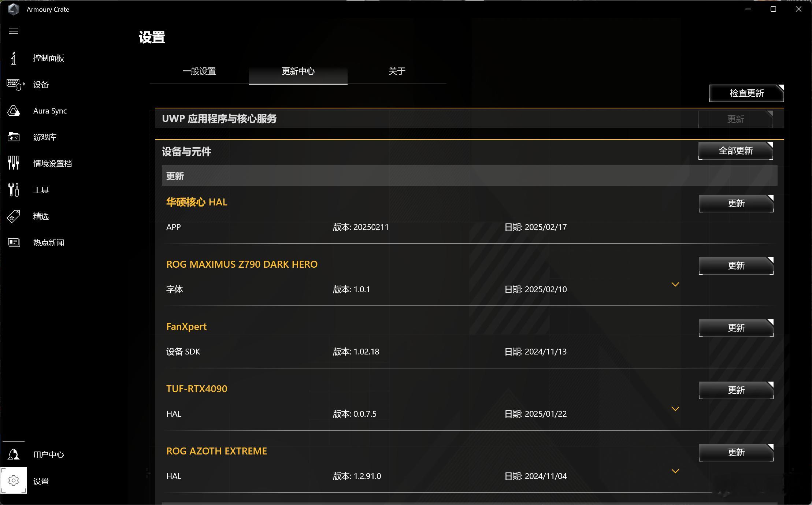Click the UWP 应用程序与核心服务 heading

219,119
